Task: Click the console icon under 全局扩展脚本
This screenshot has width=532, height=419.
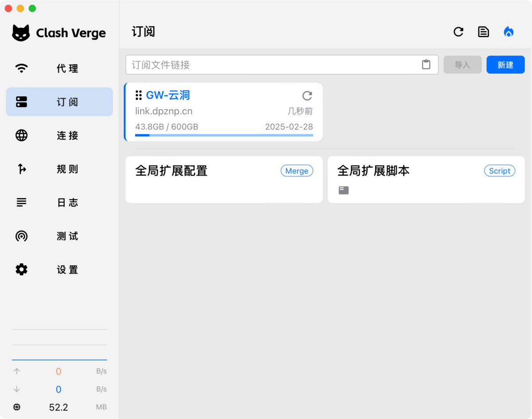Action: click(344, 190)
